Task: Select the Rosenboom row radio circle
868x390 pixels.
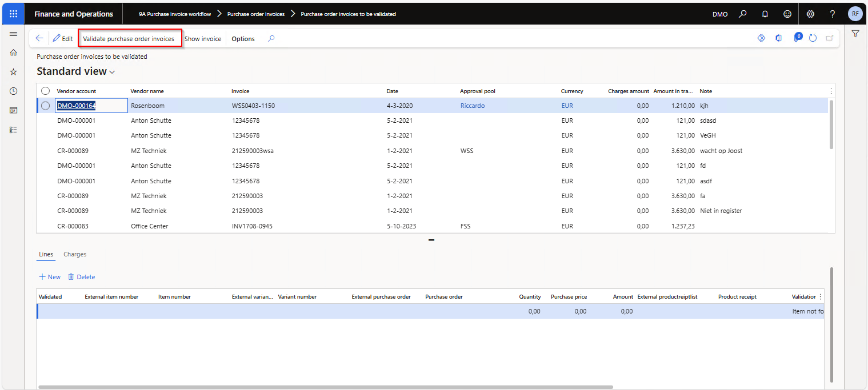Action: (x=46, y=106)
